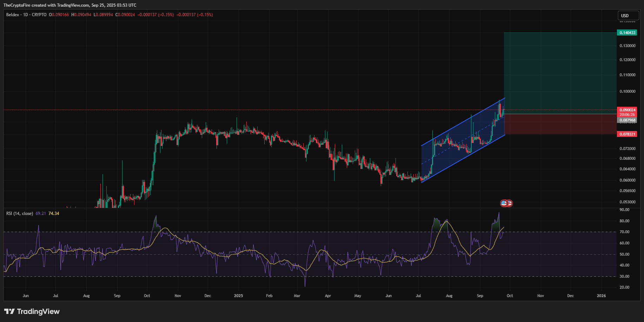
Task: Select the green 0.140433 take-profit price label
Action: 627,33
